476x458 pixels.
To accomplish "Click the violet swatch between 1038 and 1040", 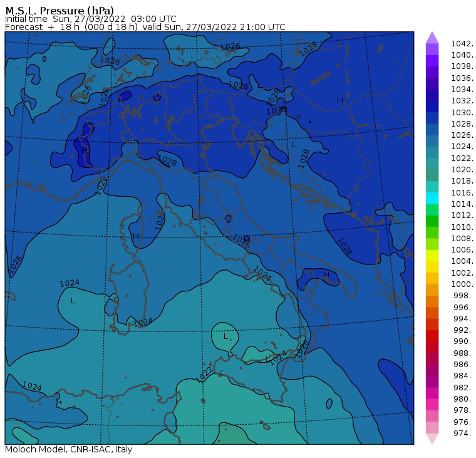I will pyautogui.click(x=432, y=61).
